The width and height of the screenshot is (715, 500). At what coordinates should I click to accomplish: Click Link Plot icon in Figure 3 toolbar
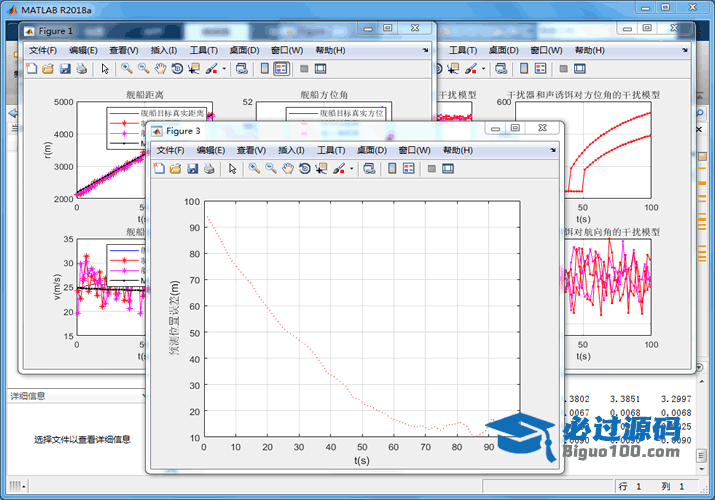pyautogui.click(x=369, y=169)
